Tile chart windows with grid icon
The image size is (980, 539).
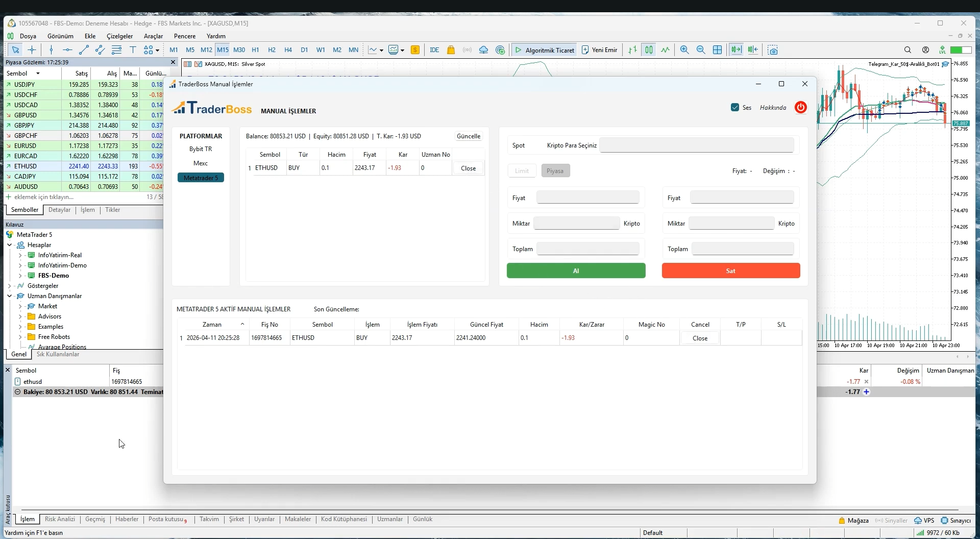[x=717, y=50]
